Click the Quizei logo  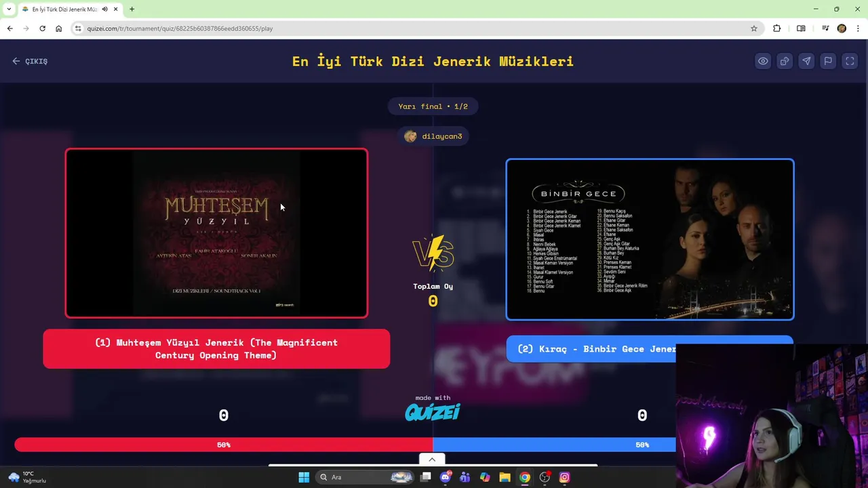click(x=433, y=412)
